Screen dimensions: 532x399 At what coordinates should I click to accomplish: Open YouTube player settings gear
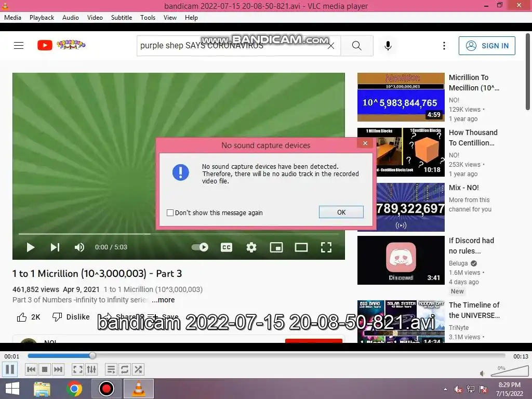tap(251, 247)
